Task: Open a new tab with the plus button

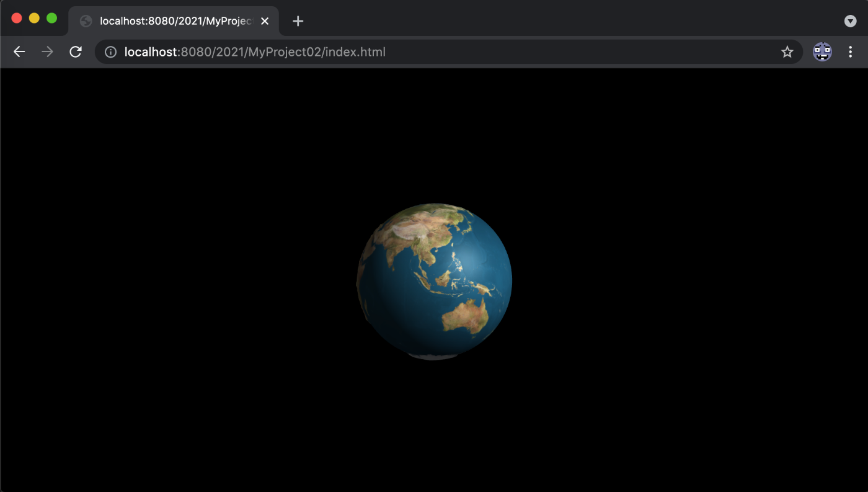Action: click(x=298, y=20)
